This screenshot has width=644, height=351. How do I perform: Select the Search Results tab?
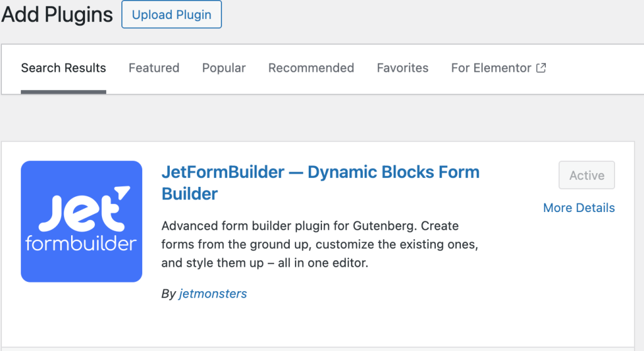[64, 68]
